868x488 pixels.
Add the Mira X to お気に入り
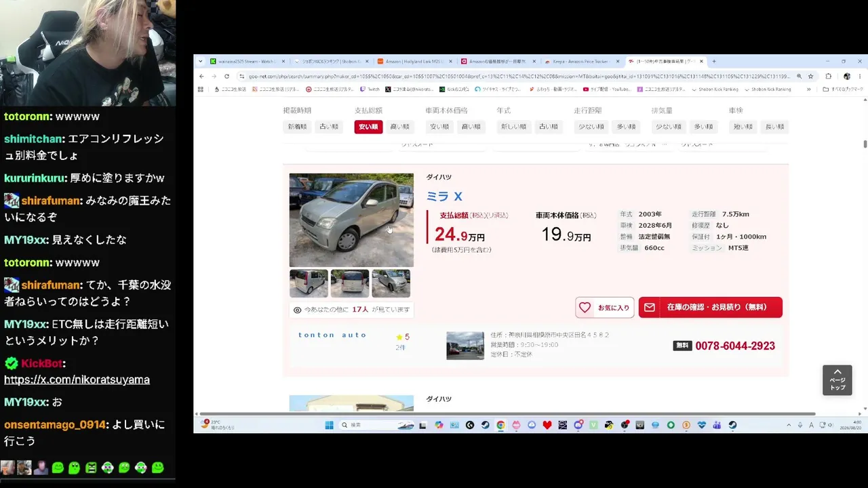pyautogui.click(x=605, y=308)
